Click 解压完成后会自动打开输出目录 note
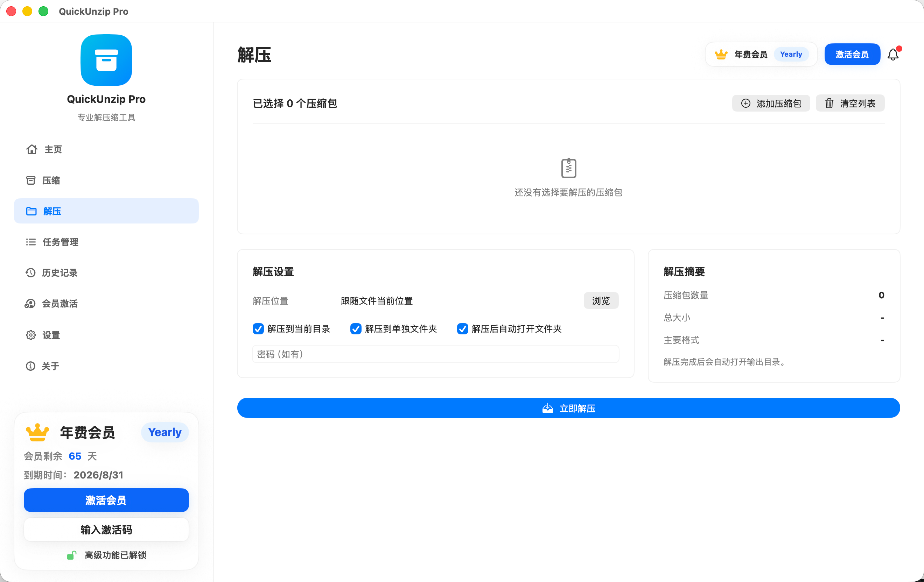Viewport: 924px width, 582px height. [725, 362]
